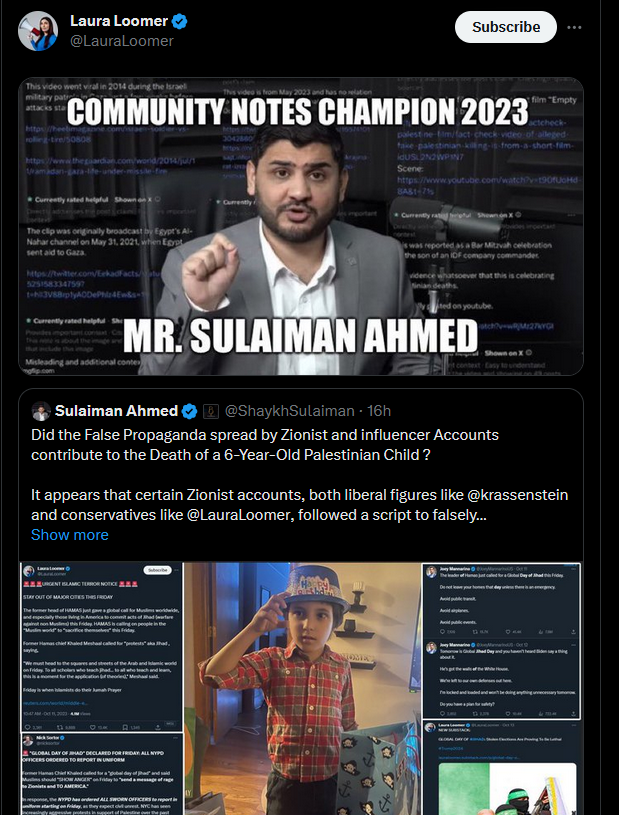This screenshot has height=815, width=619.
Task: View the photo of child in birthday hat
Action: (x=302, y=689)
